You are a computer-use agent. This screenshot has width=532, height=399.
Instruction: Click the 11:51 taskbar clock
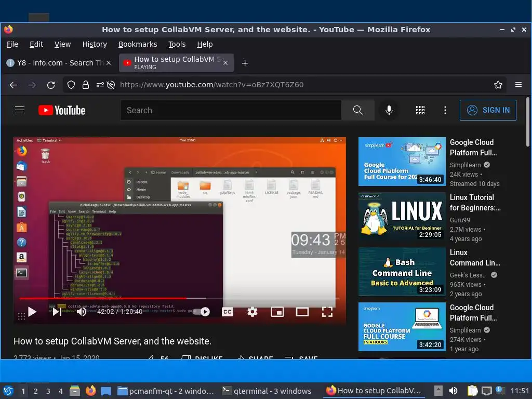520,391
